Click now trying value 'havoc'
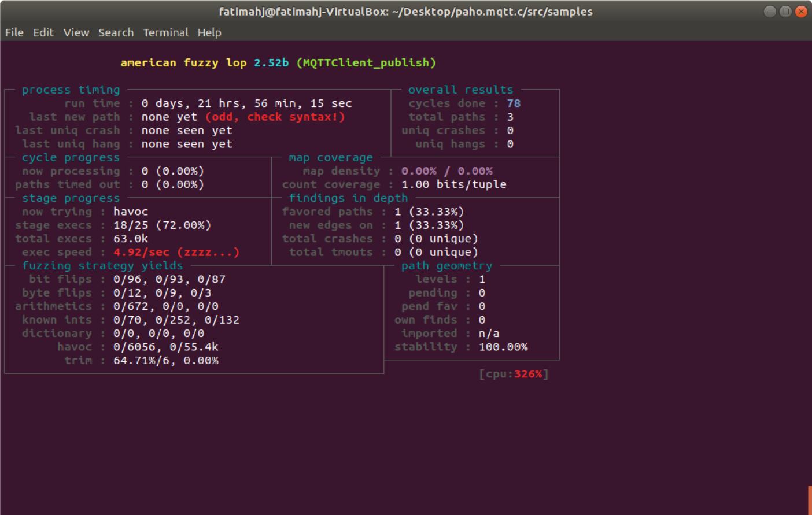Screen dimensions: 812x515 [x=131, y=212]
